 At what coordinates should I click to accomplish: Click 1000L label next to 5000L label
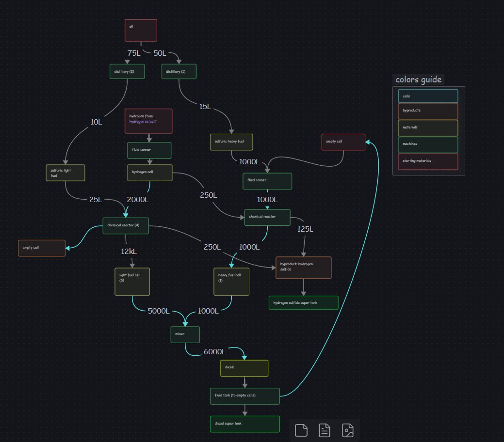208,311
